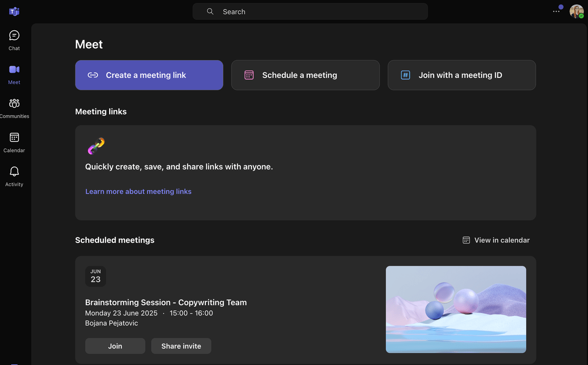Image resolution: width=588 pixels, height=365 pixels.
Task: Open the Microsoft Teams logo icon
Action: coord(14,11)
